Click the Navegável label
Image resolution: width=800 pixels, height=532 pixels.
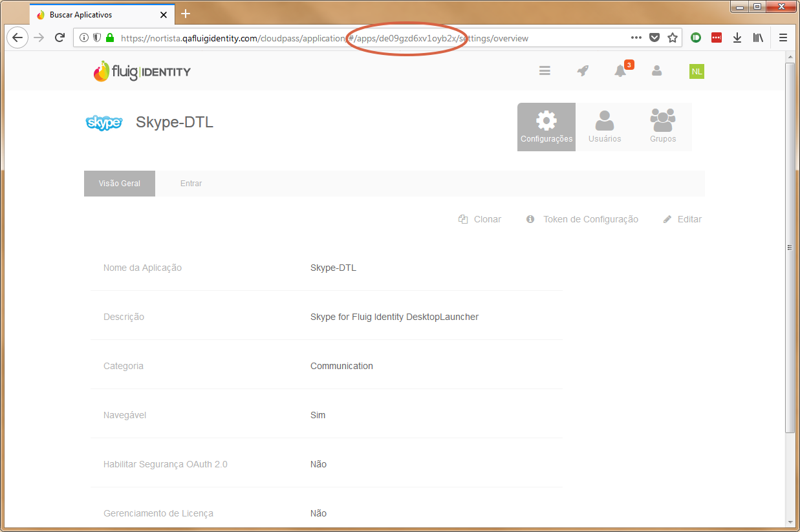[125, 415]
